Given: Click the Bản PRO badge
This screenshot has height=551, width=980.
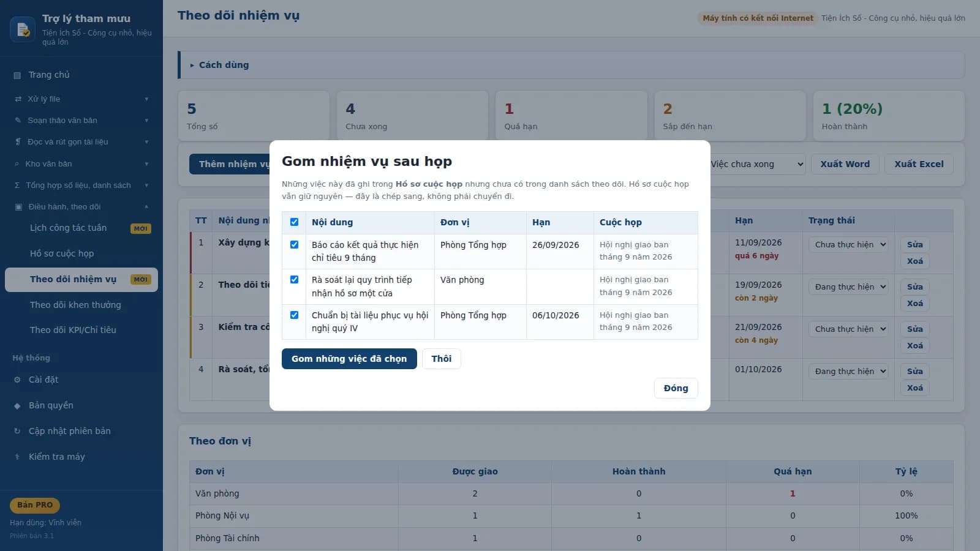Looking at the screenshot, I should click(x=35, y=505).
